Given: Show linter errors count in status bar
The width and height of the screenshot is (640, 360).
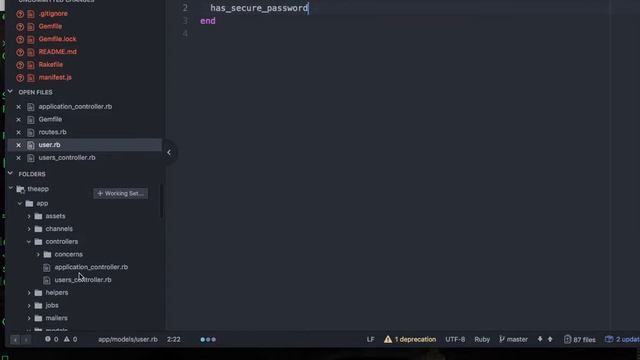Looking at the screenshot, I should coord(51,339).
